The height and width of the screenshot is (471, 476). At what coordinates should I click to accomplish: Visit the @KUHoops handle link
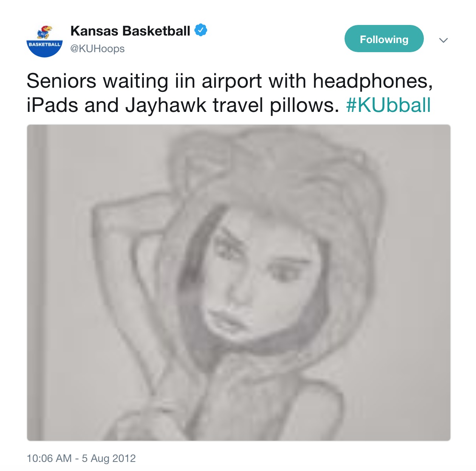(x=97, y=49)
